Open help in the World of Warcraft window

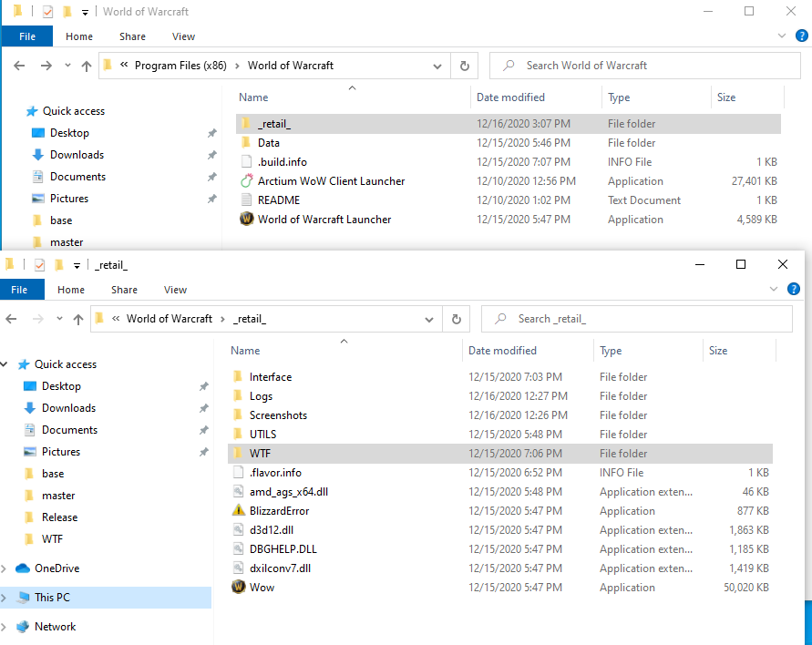tap(802, 36)
